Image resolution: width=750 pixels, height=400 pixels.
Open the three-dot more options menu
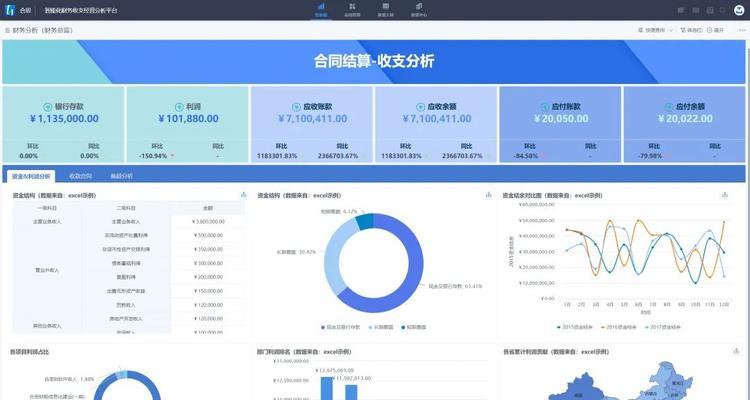pos(742,30)
